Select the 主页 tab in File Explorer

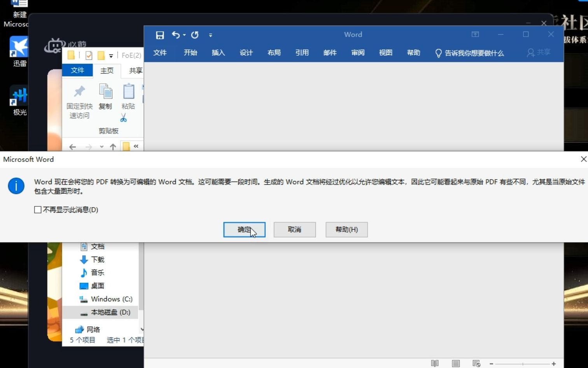(x=107, y=70)
